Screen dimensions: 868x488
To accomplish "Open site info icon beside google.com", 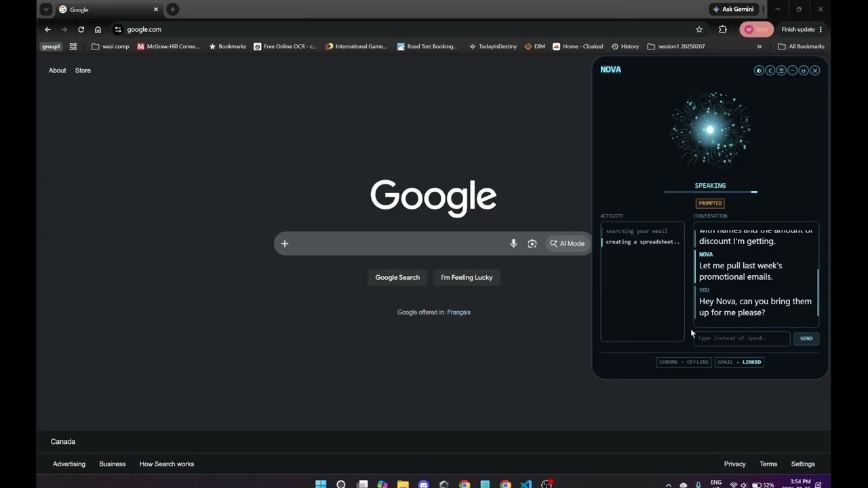I will 118,29.
